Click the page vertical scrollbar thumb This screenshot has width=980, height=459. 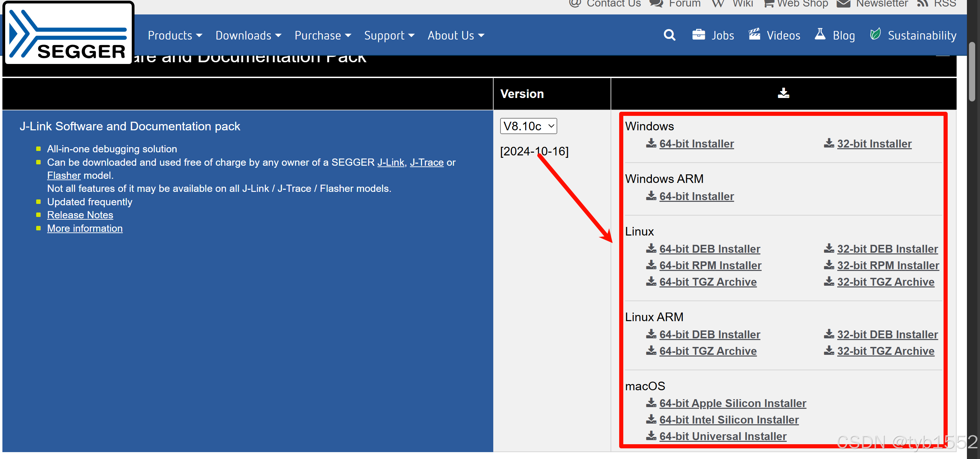tap(972, 72)
